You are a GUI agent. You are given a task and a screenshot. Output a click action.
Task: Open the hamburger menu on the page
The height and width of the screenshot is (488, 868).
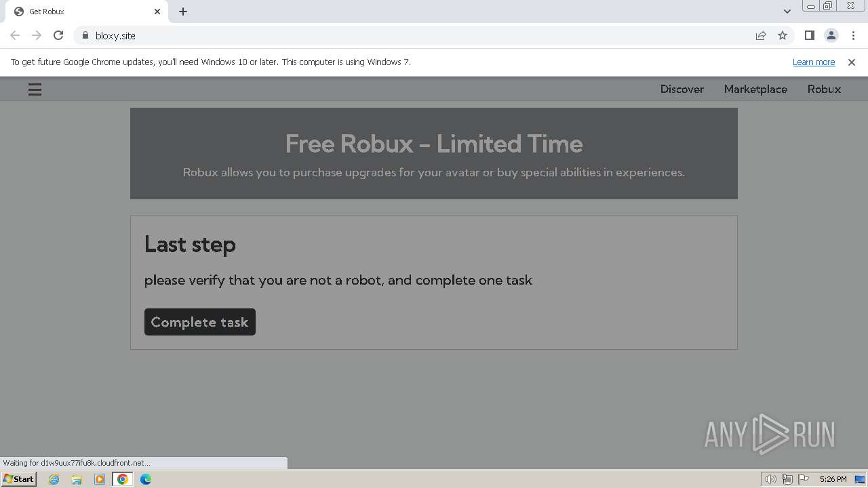tap(35, 89)
